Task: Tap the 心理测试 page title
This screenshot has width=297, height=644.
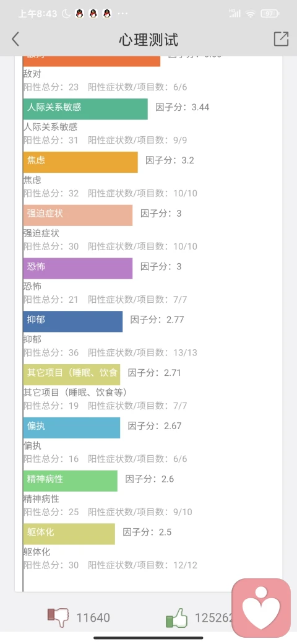Action: [x=148, y=40]
